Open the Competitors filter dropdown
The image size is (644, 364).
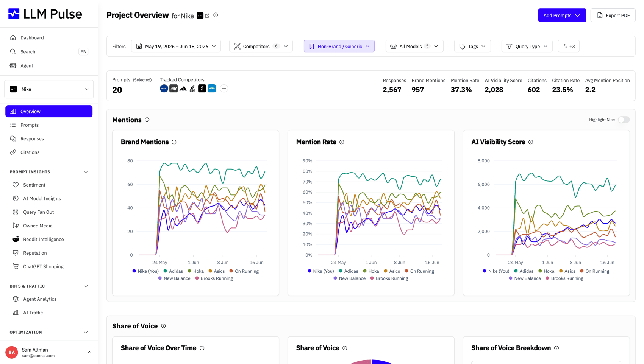261,46
